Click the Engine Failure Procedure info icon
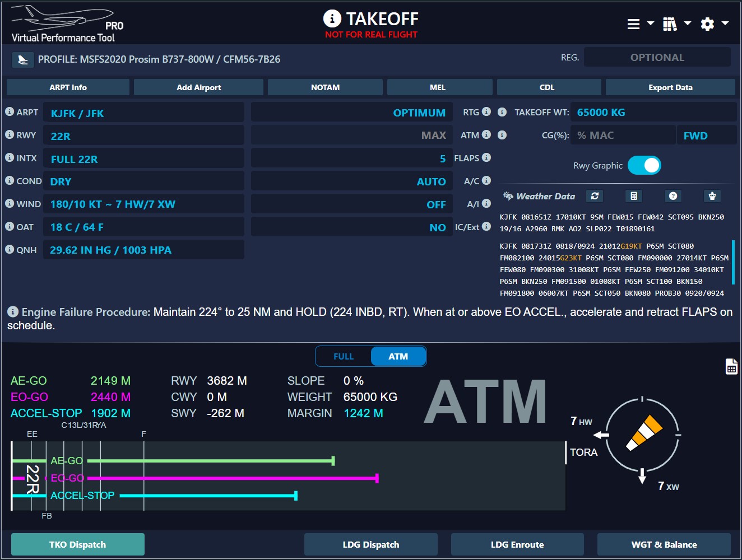The height and width of the screenshot is (560, 742). tap(13, 312)
